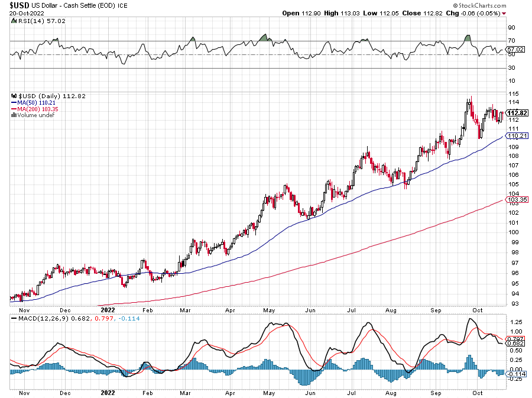Click the 107 label on price axis
This screenshot has height=398, width=532.
coord(513,165)
